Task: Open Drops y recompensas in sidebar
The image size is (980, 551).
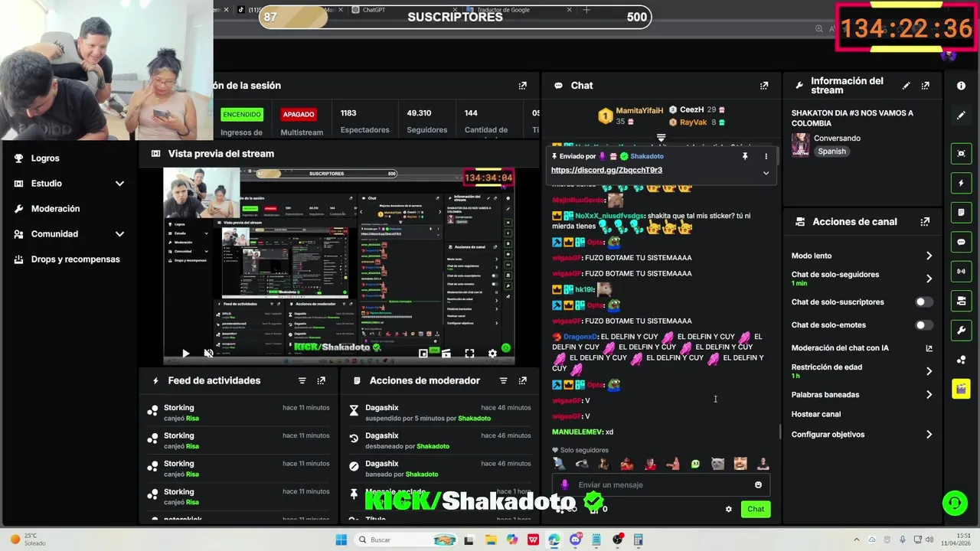Action: pos(75,259)
